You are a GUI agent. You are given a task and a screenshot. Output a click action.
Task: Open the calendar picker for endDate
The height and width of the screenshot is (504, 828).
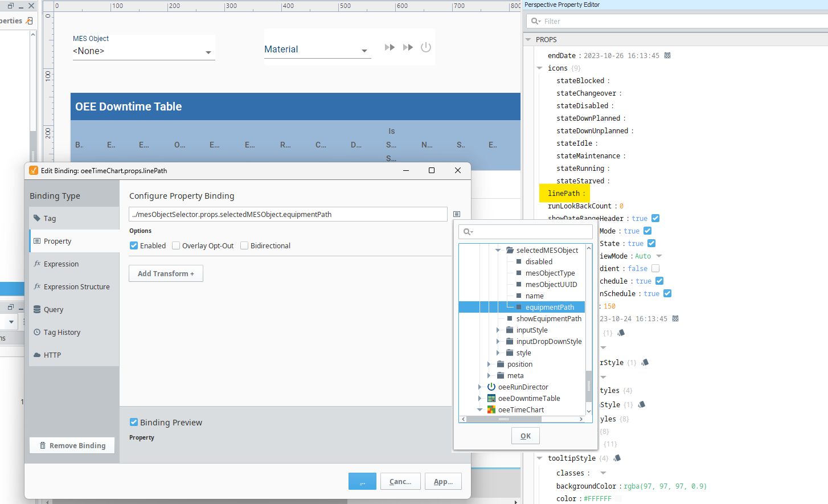point(667,56)
